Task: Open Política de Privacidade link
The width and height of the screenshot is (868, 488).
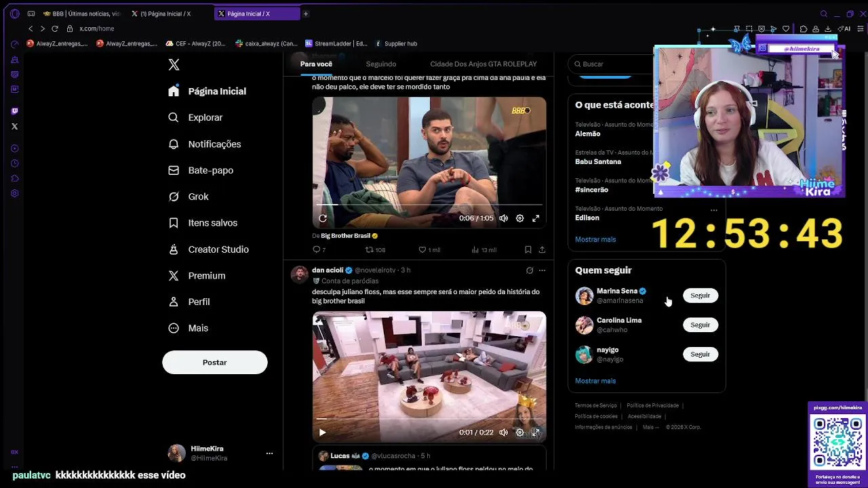Action: (x=652, y=405)
